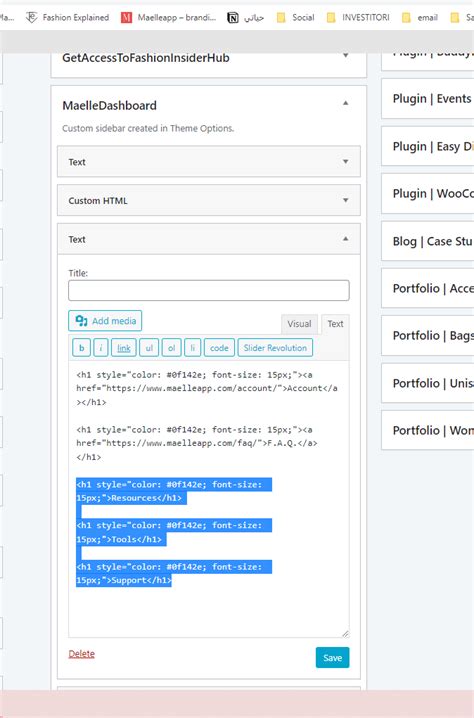474x718 pixels.
Task: Click the Slider Revolution button
Action: (275, 348)
